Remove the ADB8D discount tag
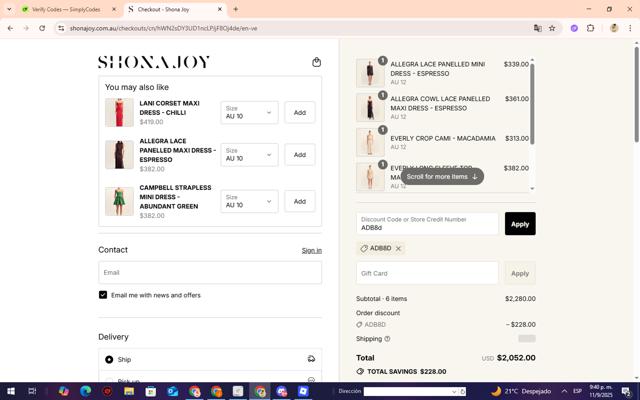640x400 pixels. (398, 248)
